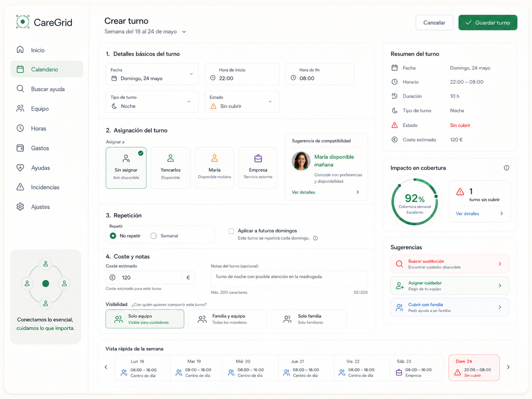
Task: Select the 'Semanal' radio option
Action: (x=154, y=236)
